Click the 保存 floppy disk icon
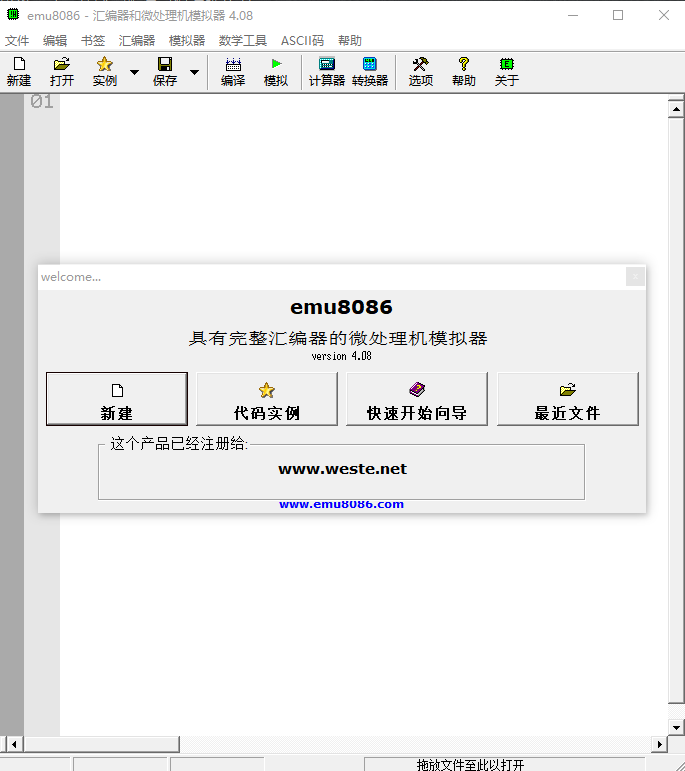The height and width of the screenshot is (771, 685). [165, 72]
